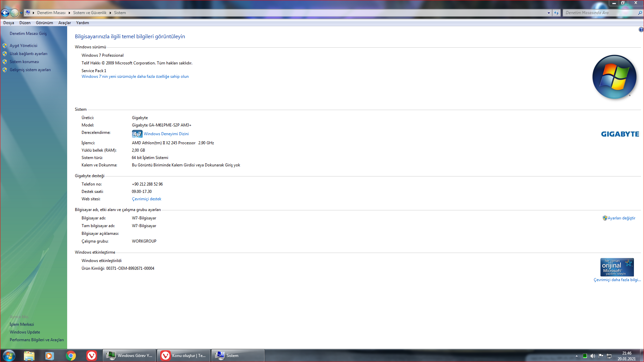Viewport: 644px width, 362px height.
Task: Open Windows Deneyimi Dizini link
Action: click(x=166, y=134)
